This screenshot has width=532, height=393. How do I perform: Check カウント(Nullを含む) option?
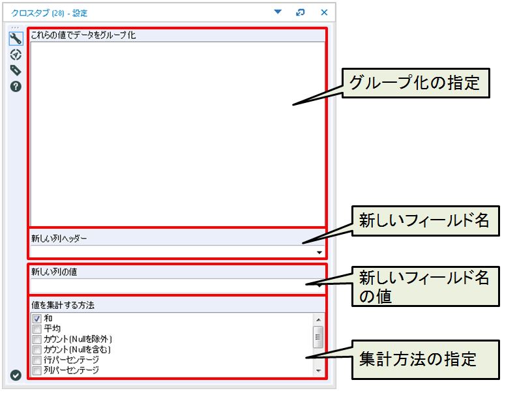coord(37,350)
